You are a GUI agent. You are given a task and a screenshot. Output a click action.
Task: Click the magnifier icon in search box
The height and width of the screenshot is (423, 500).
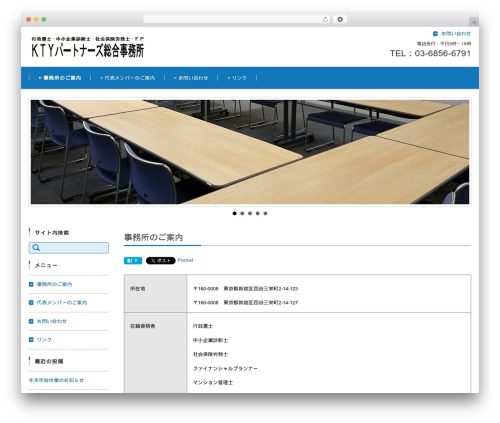pos(36,248)
